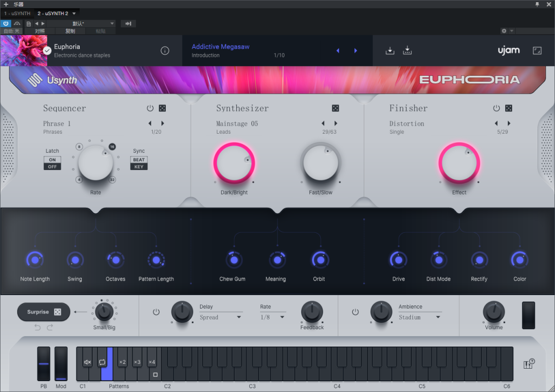Click the Fast/Slow knob

point(321,163)
